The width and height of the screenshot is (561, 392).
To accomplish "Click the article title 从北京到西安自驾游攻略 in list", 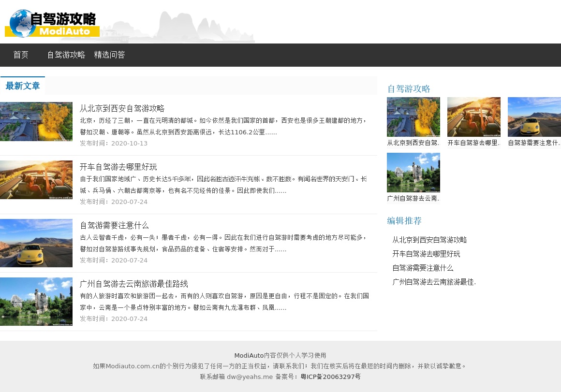I will 122,108.
